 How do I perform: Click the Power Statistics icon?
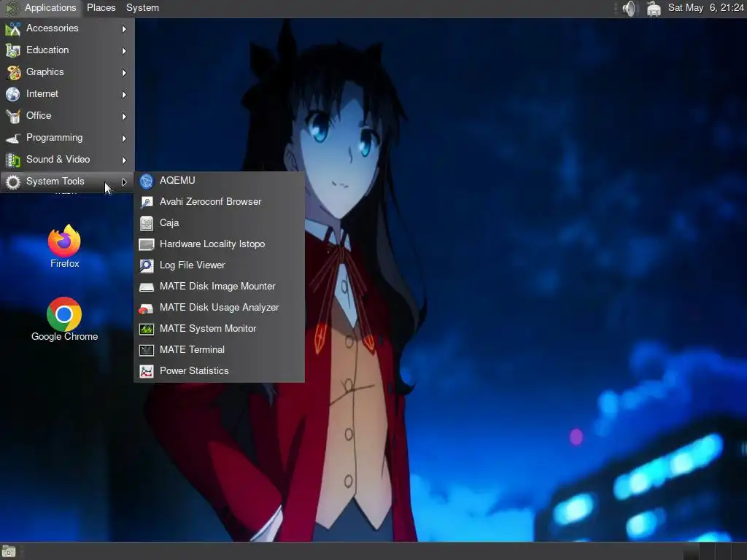click(x=147, y=371)
